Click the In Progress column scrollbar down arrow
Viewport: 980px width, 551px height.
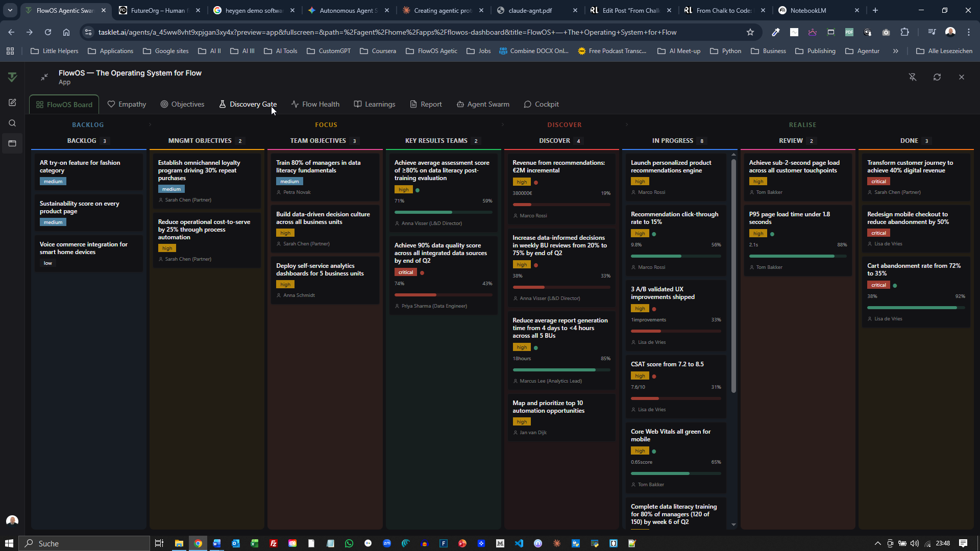coord(733,524)
